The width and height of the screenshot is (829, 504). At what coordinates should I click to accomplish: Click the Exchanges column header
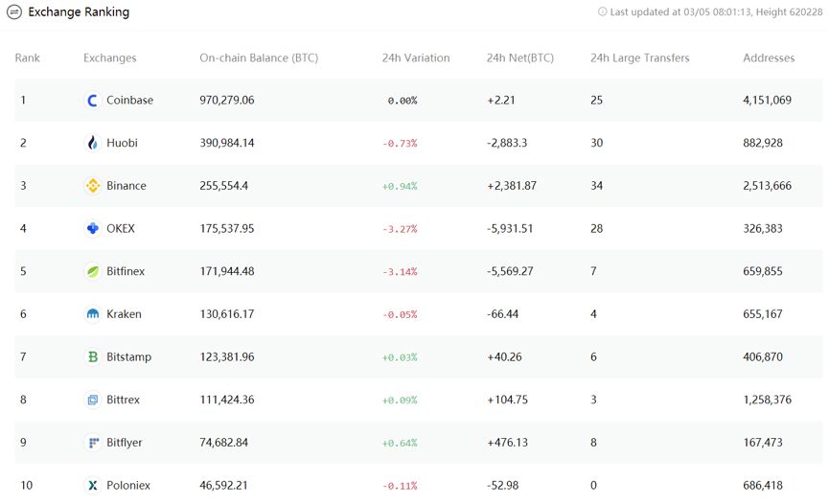[x=109, y=58]
